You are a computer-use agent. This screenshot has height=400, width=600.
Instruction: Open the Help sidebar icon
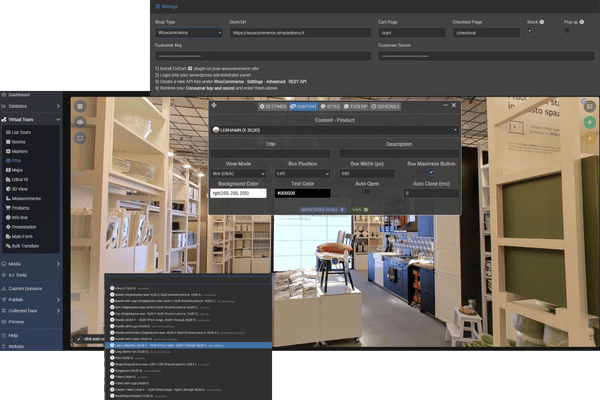click(x=4, y=335)
